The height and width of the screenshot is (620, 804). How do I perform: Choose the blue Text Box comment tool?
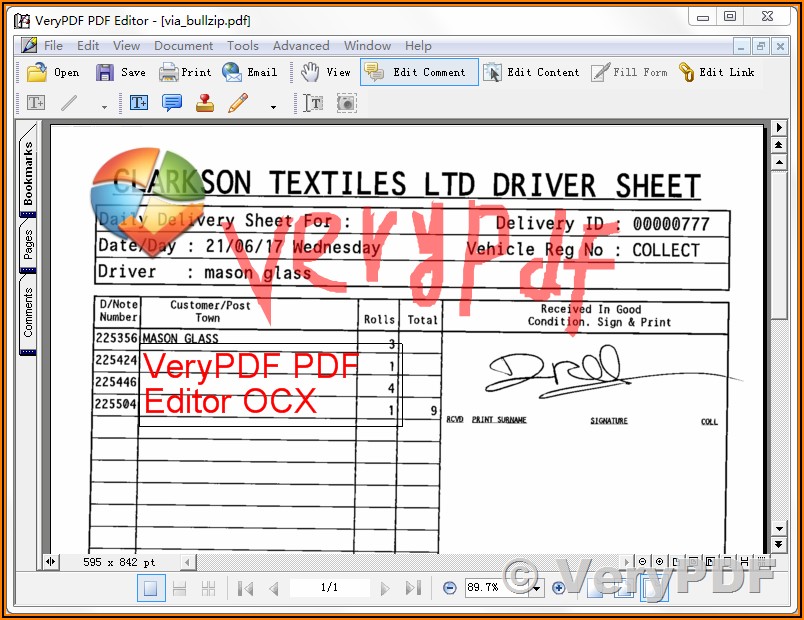coord(139,103)
